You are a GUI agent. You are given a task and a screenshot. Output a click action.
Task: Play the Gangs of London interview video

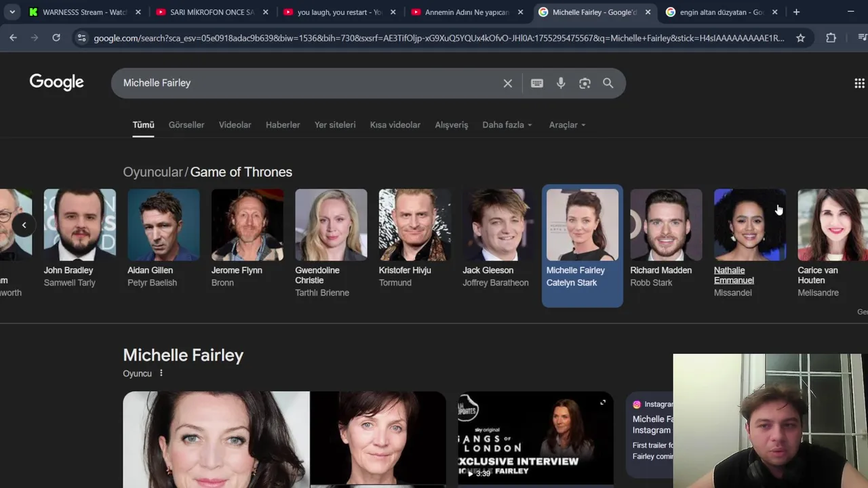point(535,438)
